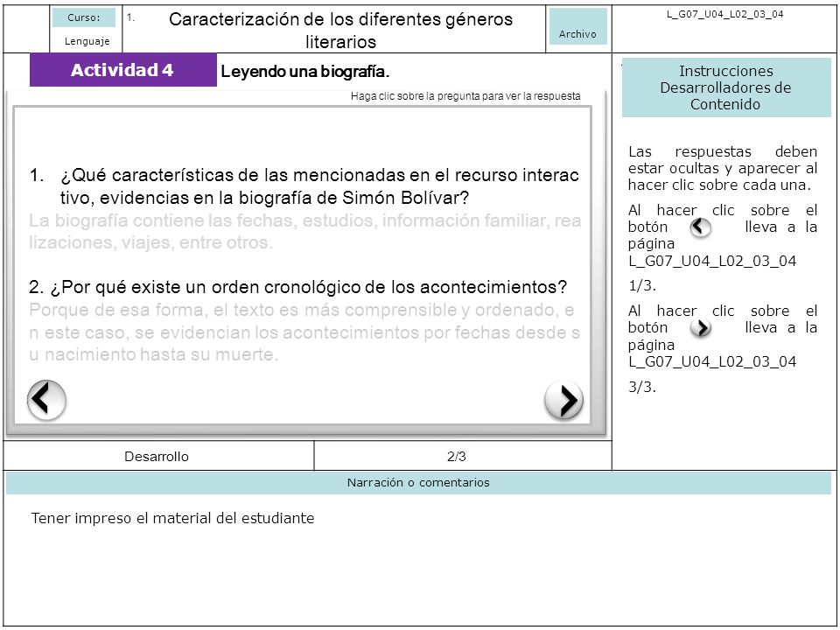
Task: Click the '3/3.' page reference in instructions
Action: point(641,387)
